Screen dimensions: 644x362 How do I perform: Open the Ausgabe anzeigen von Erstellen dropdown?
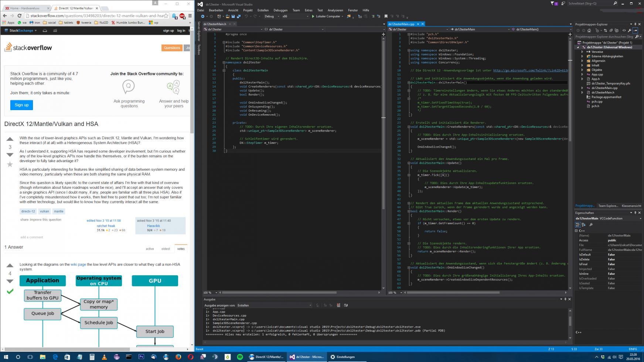pos(275,305)
